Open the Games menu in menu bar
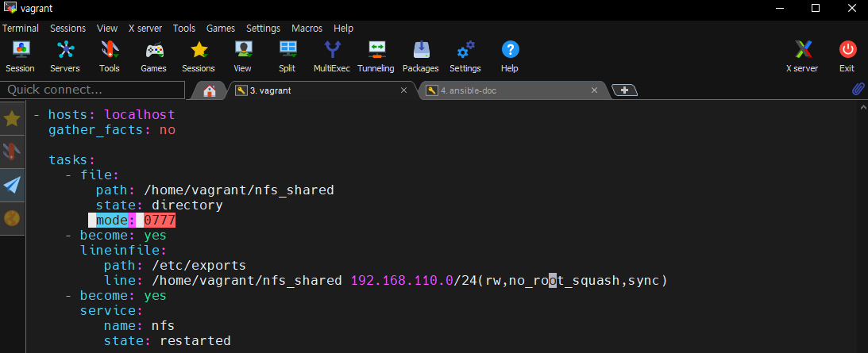Image resolution: width=868 pixels, height=353 pixels. point(220,29)
